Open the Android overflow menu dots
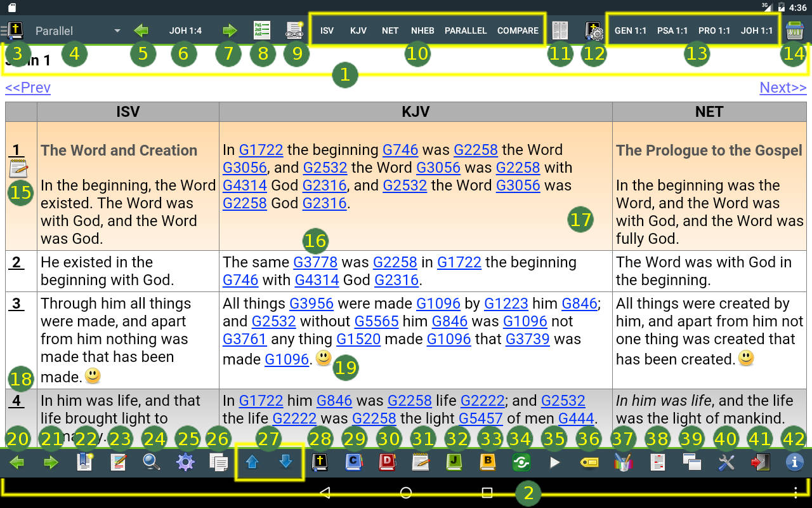812x508 pixels. tap(796, 493)
